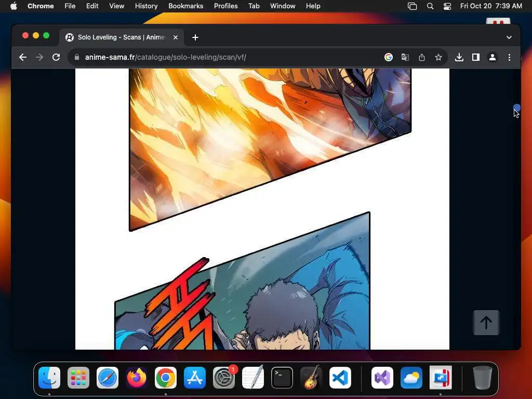Open App Store from the Dock
The width and height of the screenshot is (532, 399).
(x=195, y=378)
